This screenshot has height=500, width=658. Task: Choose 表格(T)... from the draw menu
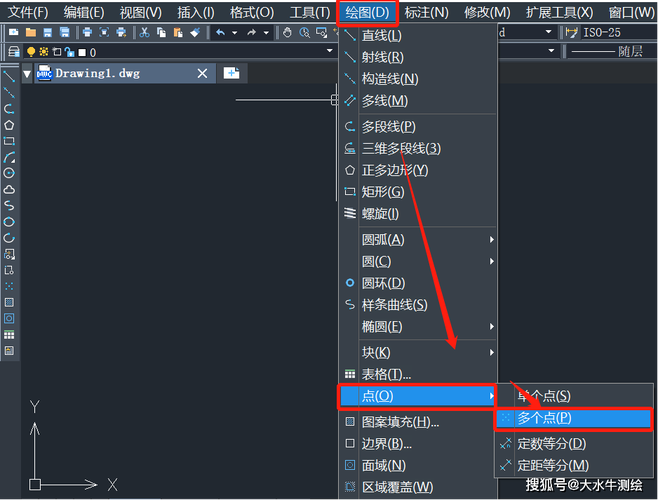[418, 374]
